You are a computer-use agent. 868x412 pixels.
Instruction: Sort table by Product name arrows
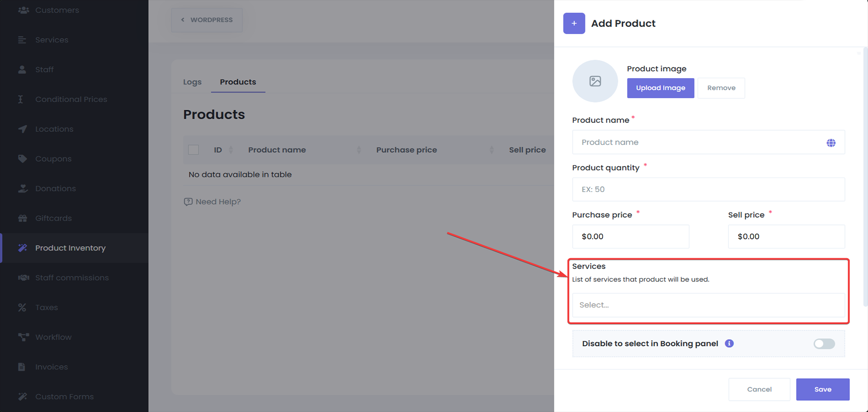[x=359, y=150]
